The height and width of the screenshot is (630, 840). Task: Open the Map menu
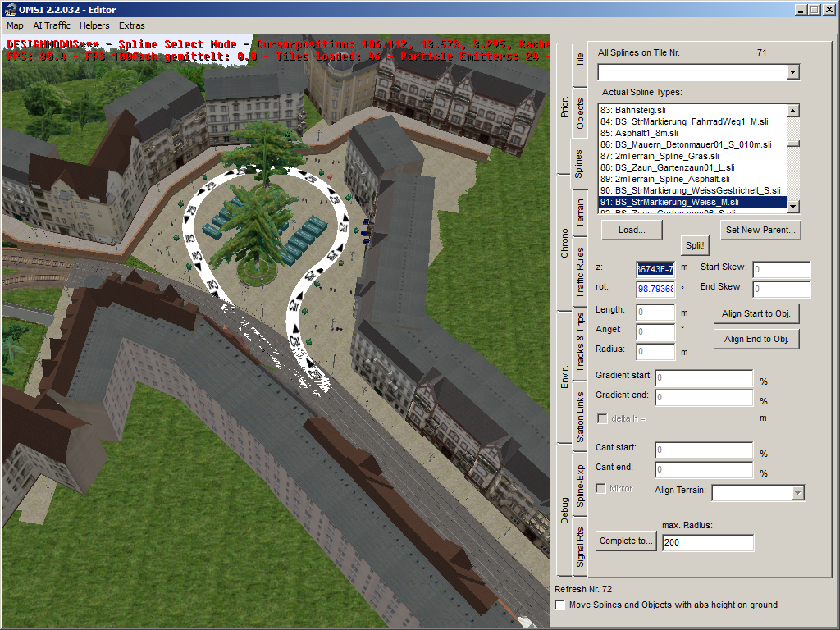tap(15, 25)
